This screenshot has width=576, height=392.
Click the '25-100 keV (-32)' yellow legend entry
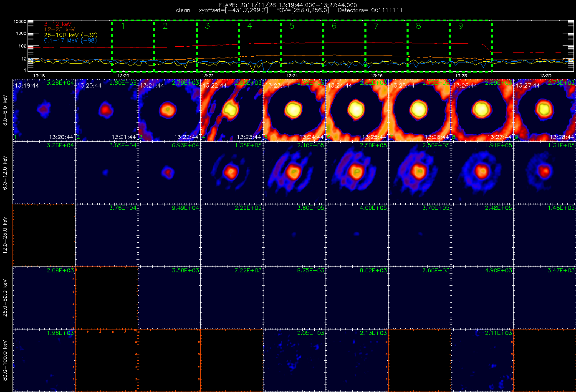[71, 35]
